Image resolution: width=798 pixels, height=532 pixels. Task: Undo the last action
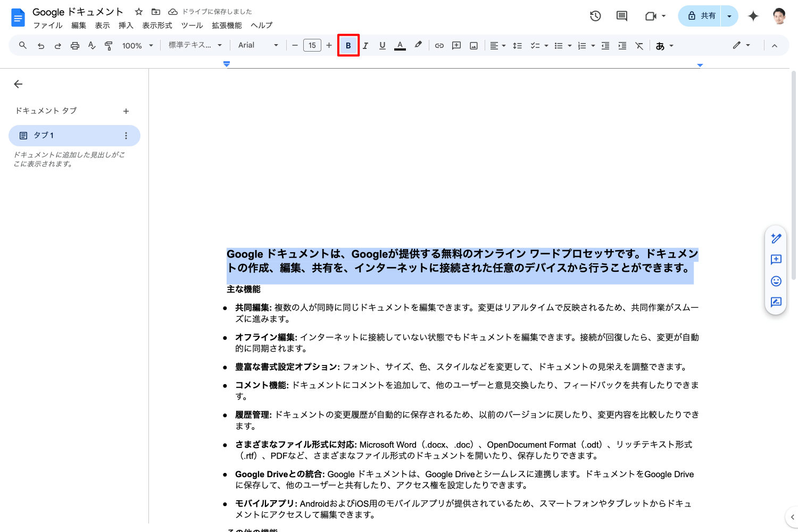pyautogui.click(x=41, y=46)
